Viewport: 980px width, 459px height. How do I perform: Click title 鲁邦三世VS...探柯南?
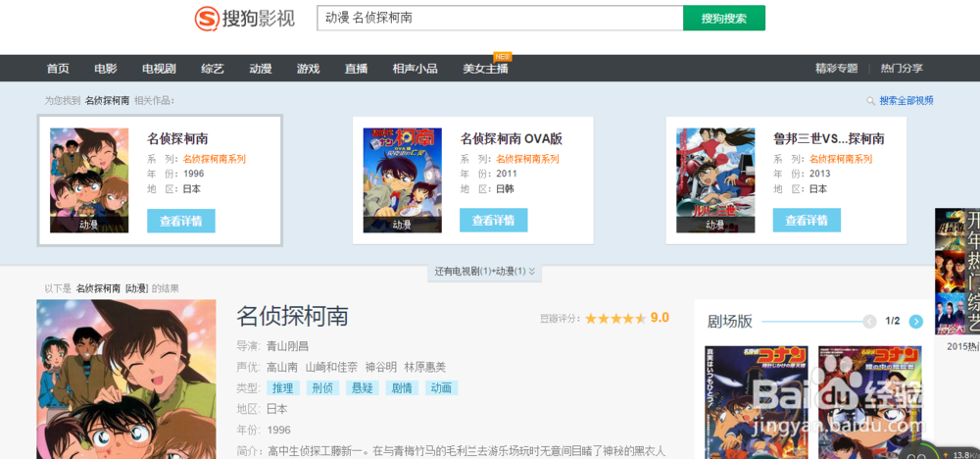tap(829, 139)
